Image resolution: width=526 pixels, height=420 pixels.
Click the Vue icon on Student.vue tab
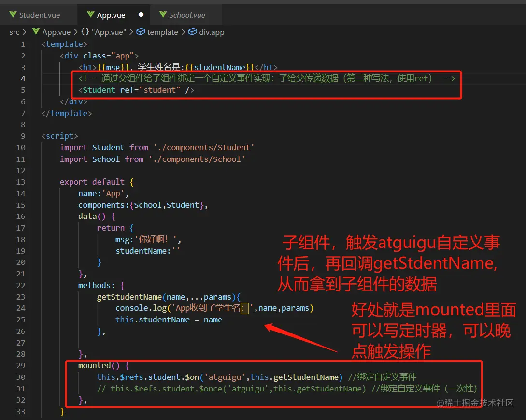tap(13, 14)
